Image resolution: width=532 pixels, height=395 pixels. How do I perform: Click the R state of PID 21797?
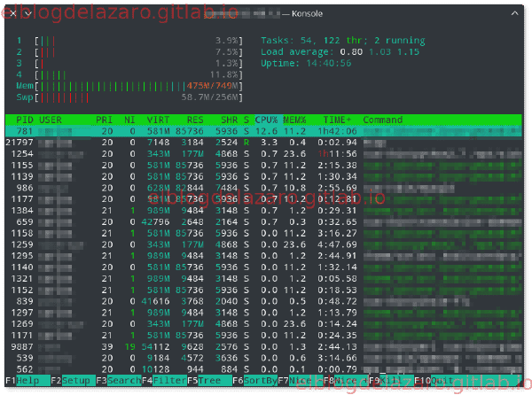[x=246, y=143]
